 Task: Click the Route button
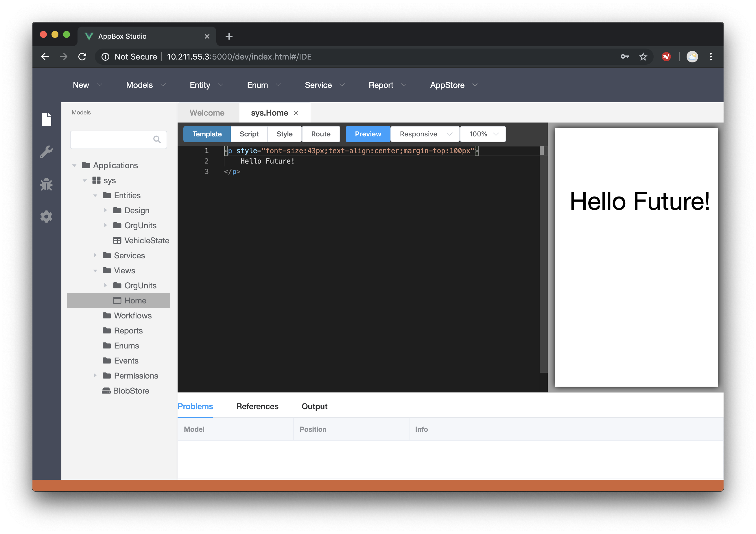click(320, 134)
